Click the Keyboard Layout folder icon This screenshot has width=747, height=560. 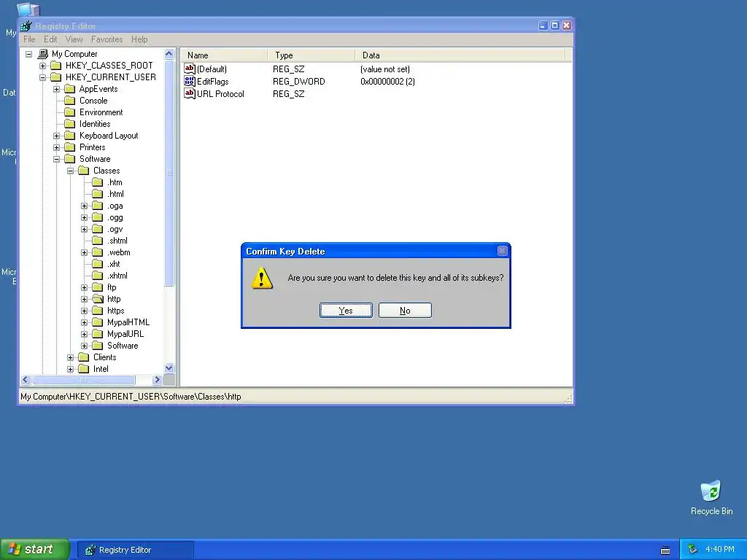[x=69, y=136]
